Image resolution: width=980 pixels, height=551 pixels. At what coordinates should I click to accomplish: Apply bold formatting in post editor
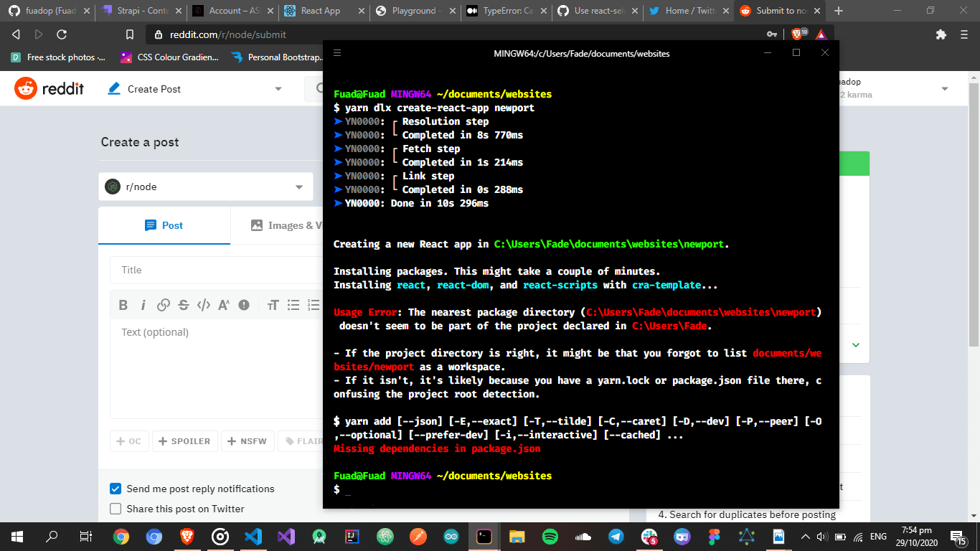(x=123, y=305)
